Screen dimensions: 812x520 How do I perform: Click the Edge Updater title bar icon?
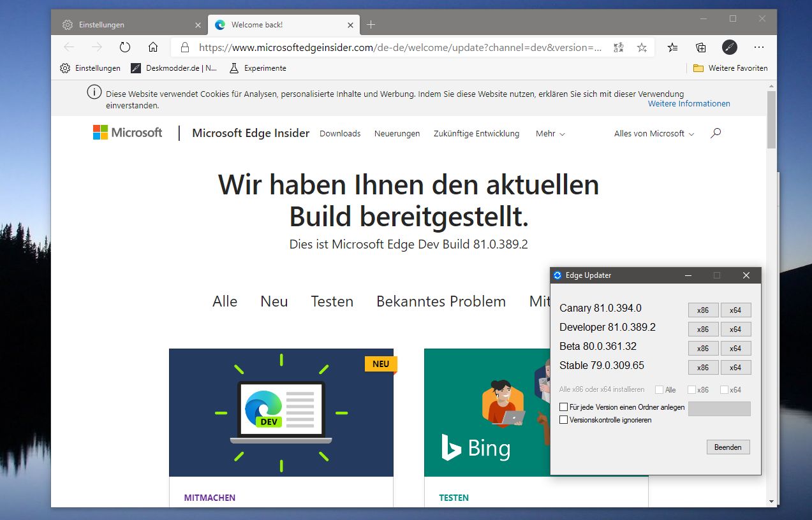coord(557,275)
